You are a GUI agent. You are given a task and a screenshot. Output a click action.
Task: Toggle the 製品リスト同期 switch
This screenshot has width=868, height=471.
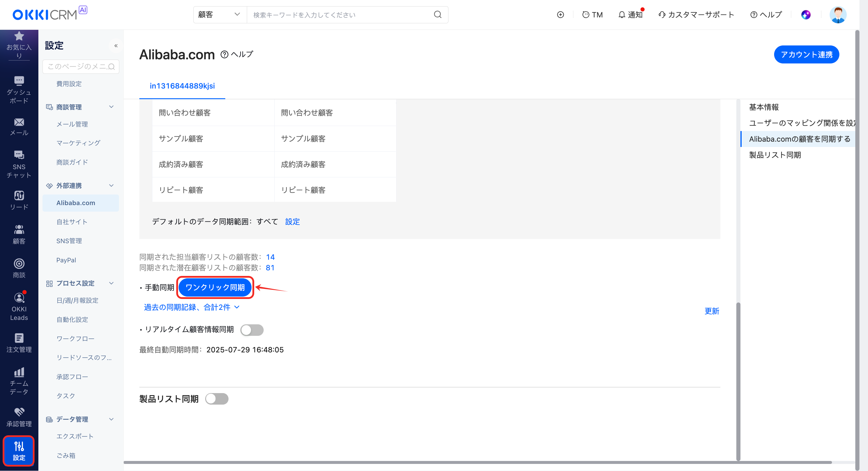pos(217,399)
